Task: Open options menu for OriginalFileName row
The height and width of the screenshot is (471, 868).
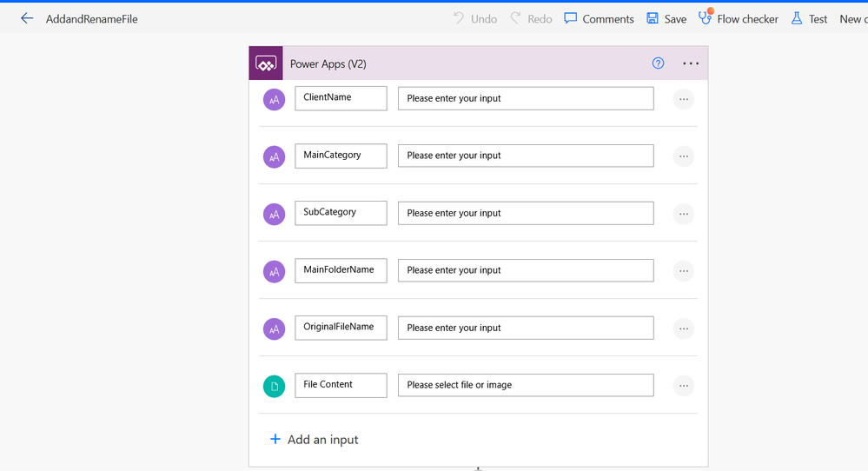Action: [x=684, y=328]
